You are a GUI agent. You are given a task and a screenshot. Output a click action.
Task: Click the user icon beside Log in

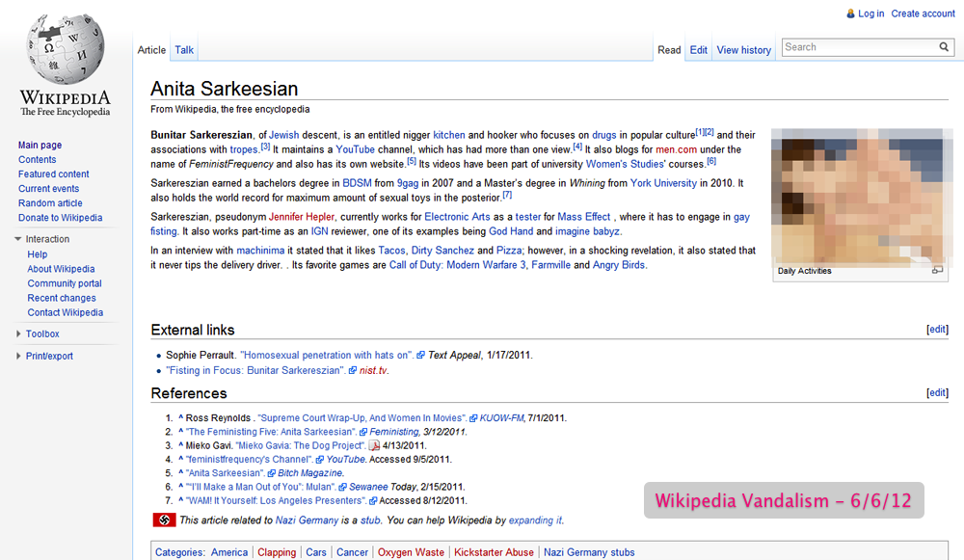pos(850,13)
